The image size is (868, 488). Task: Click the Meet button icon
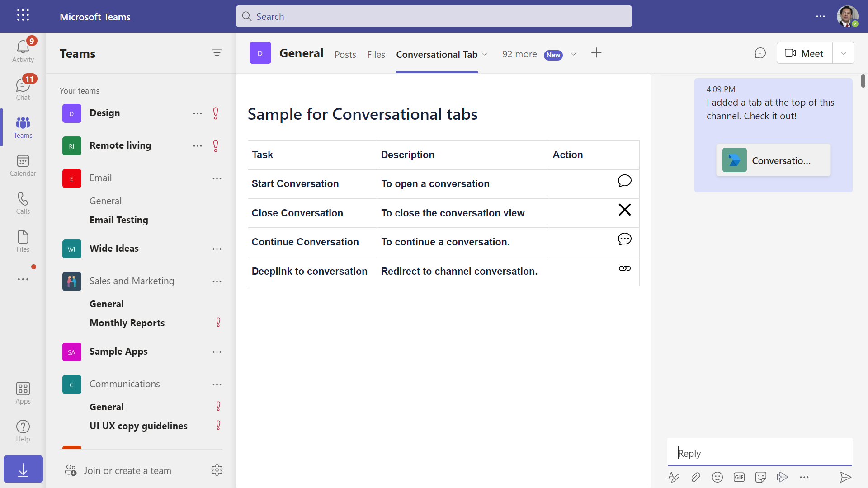[790, 54]
